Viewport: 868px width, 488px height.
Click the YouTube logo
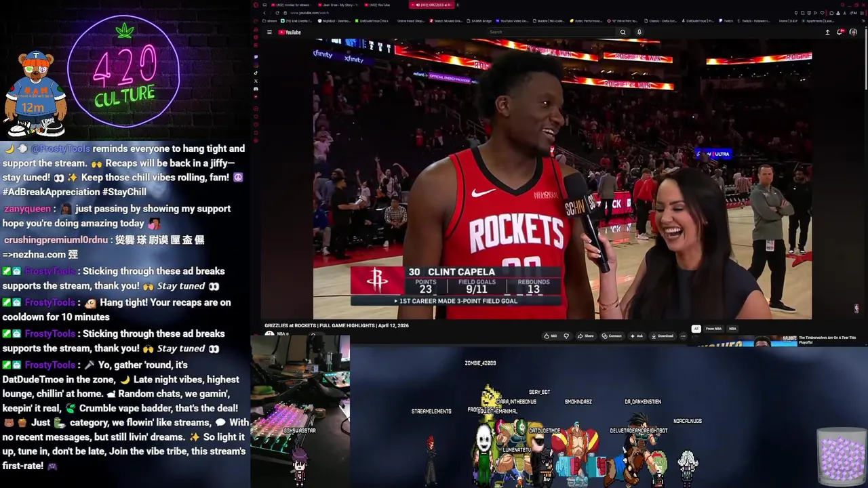point(290,32)
